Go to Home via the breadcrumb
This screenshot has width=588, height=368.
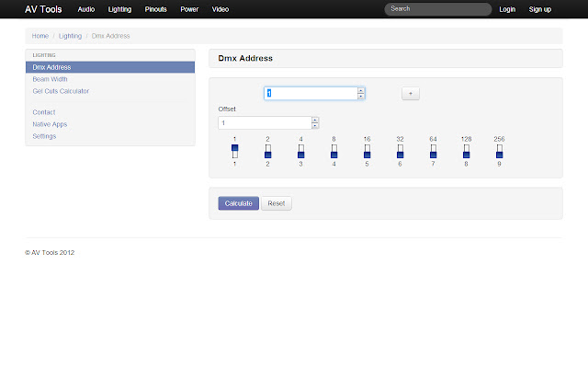40,36
